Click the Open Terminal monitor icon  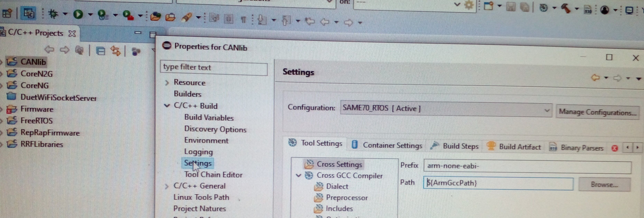(x=629, y=11)
